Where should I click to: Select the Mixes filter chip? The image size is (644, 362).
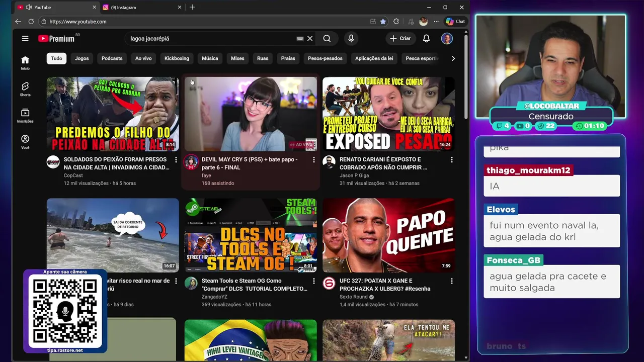(237, 58)
